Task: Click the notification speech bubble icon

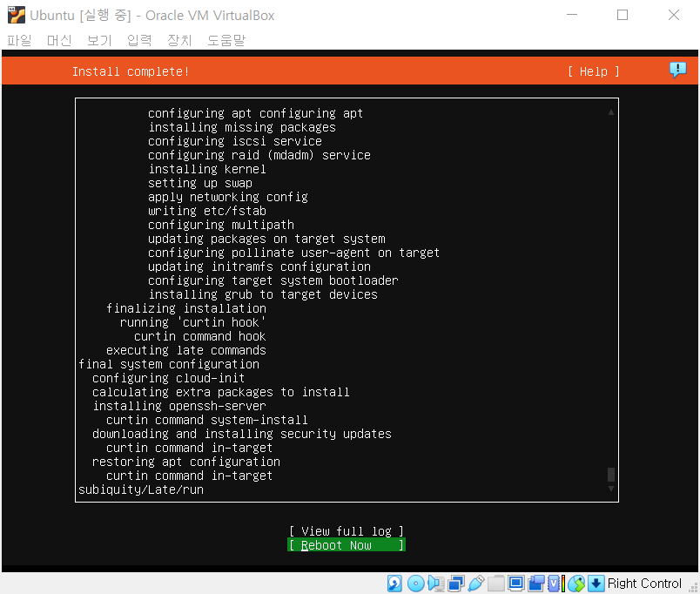Action: 677,70
